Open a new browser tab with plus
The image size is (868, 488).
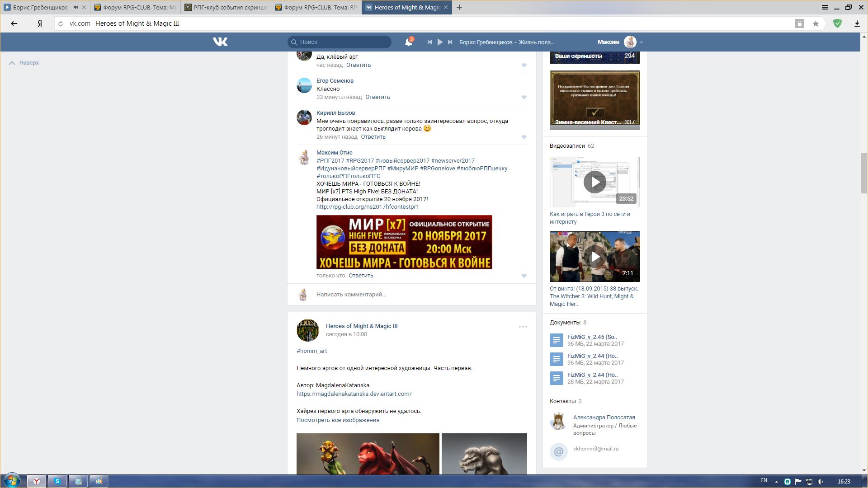coord(459,7)
